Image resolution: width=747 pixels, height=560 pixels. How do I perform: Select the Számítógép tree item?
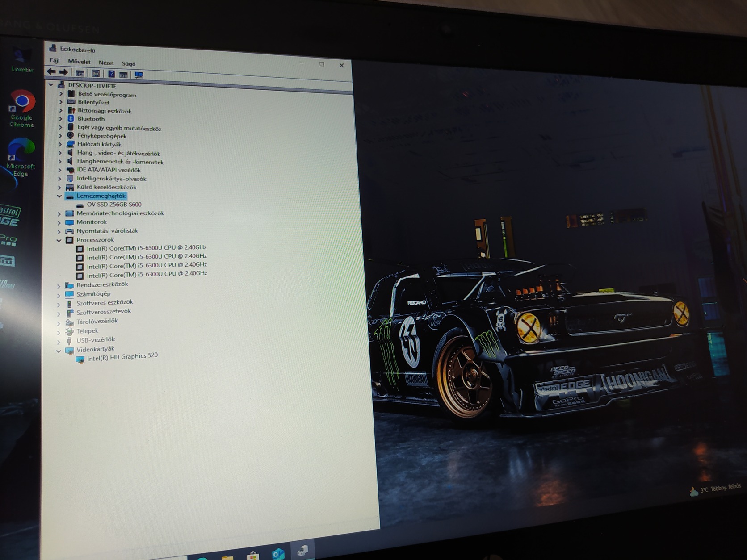click(93, 294)
